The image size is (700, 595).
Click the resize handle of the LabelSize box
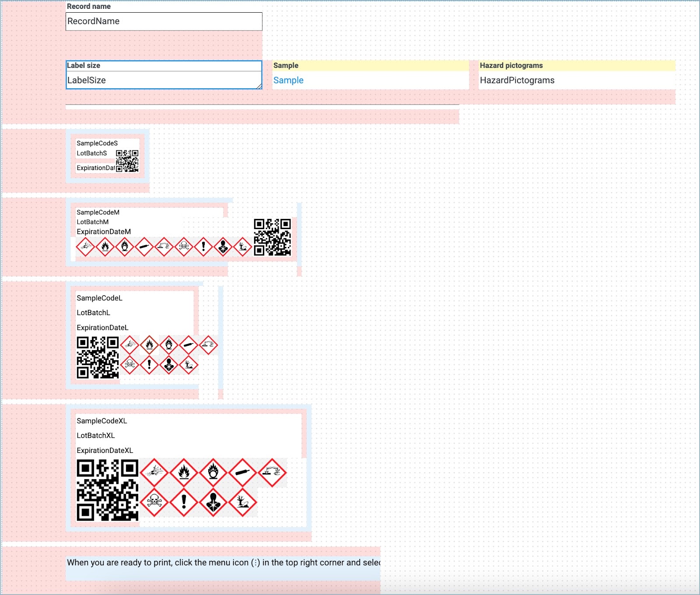point(259,86)
